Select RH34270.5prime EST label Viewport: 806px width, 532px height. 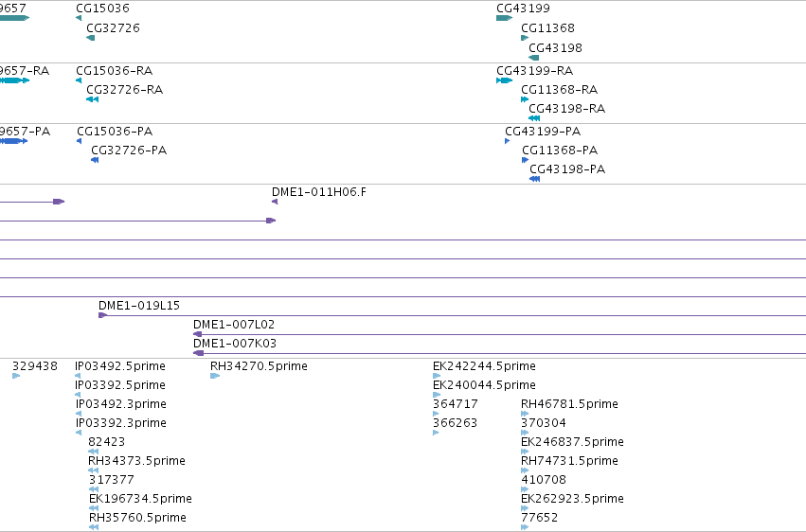(x=260, y=365)
